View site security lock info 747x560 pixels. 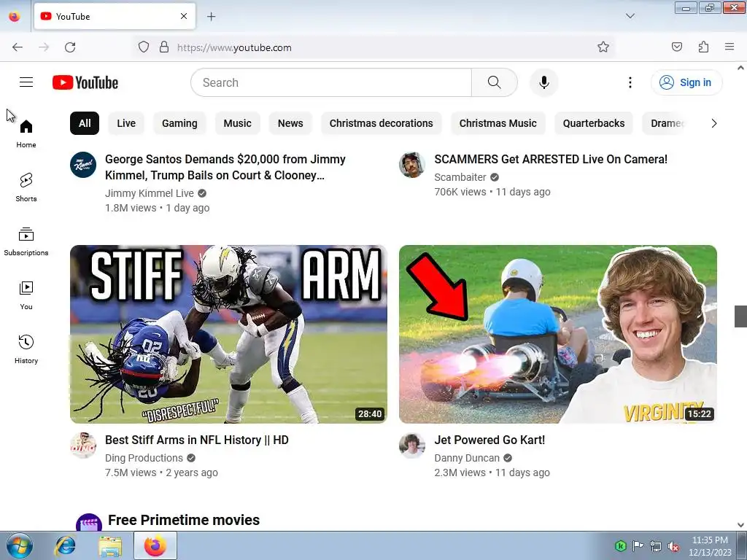164,47
